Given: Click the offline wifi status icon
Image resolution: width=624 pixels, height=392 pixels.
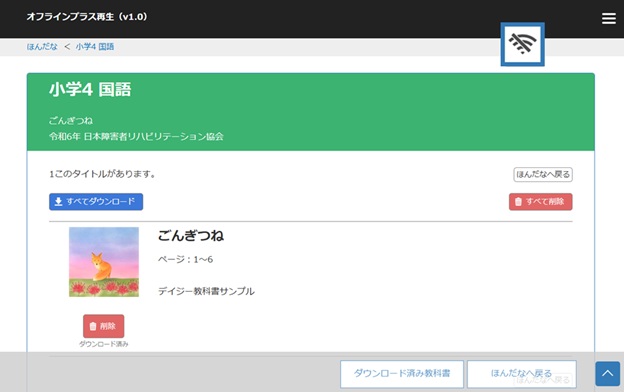Looking at the screenshot, I should tap(523, 44).
